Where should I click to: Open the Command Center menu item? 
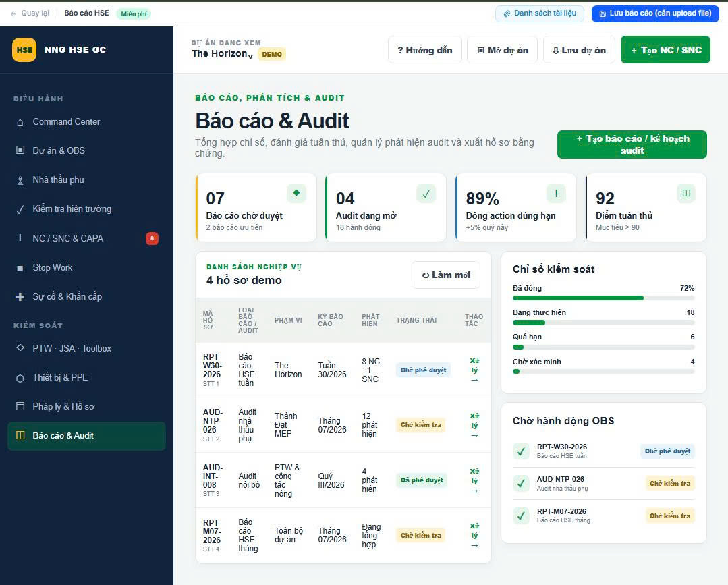pos(86,121)
